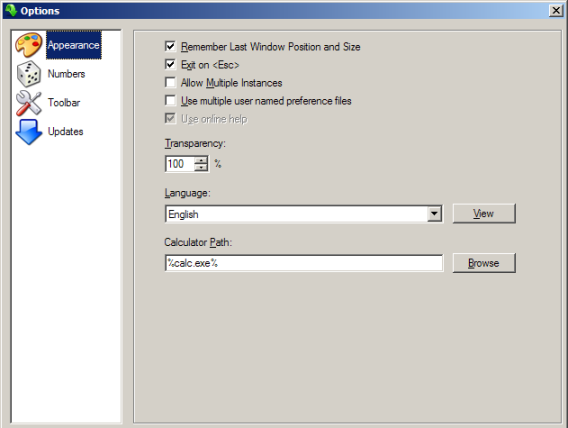568x428 pixels.
Task: Click the Language combo box showing English
Action: click(304, 214)
